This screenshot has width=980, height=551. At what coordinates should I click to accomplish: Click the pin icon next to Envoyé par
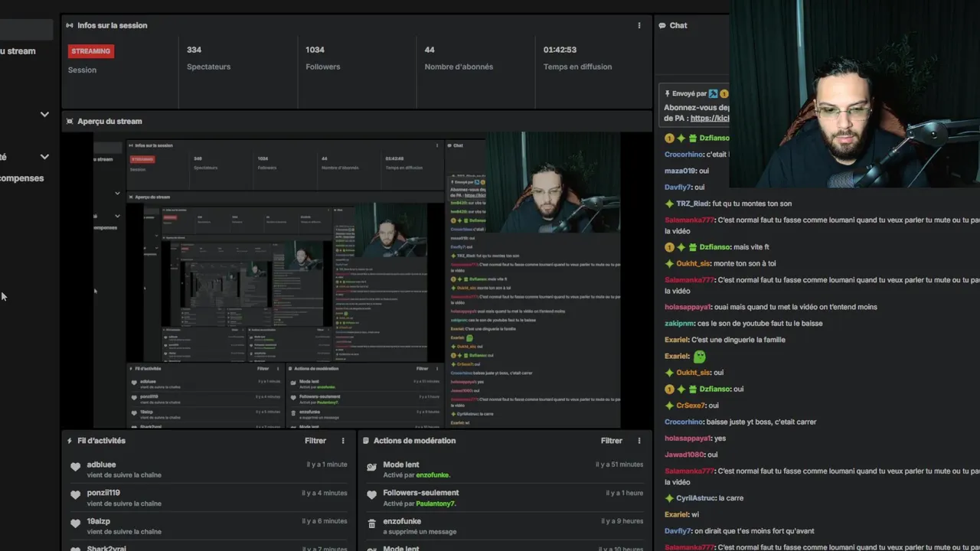tap(668, 93)
